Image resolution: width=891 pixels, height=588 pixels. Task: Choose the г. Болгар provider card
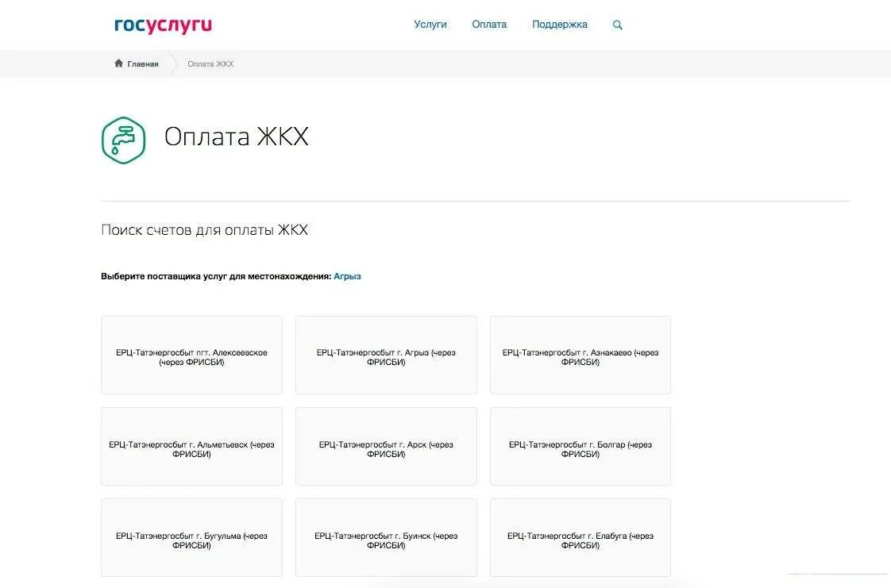point(580,446)
